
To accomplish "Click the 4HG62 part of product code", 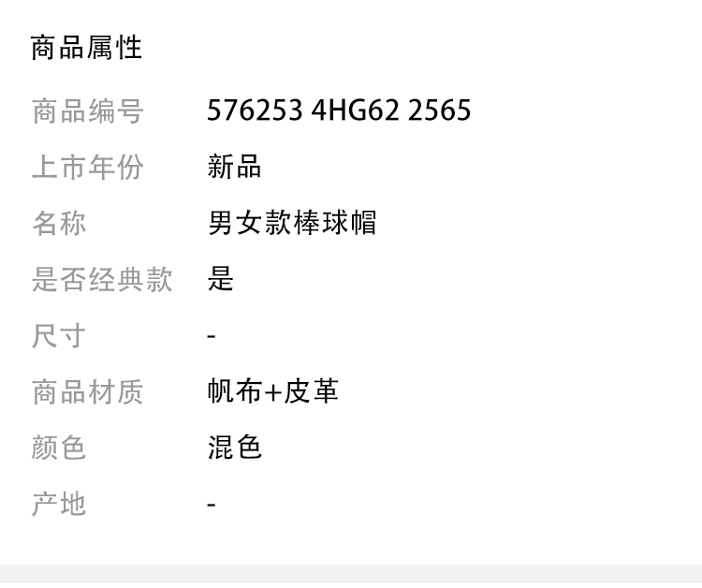I will coord(355,110).
